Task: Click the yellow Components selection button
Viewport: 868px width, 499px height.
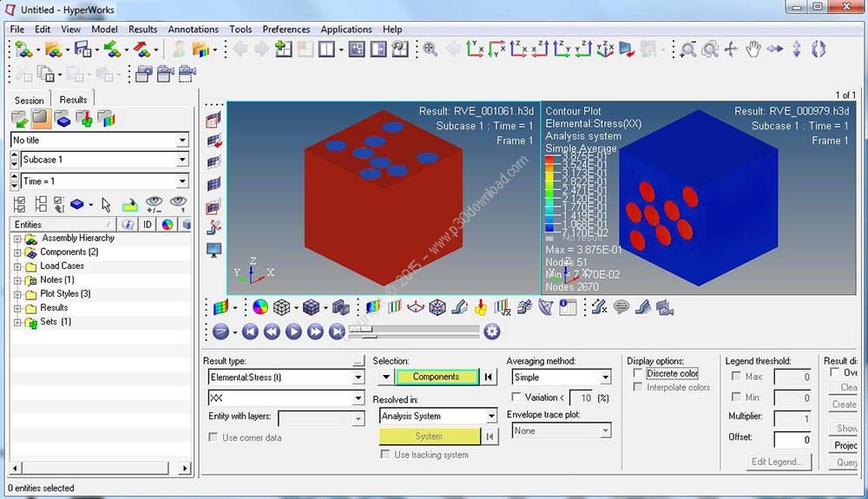Action: click(x=437, y=377)
